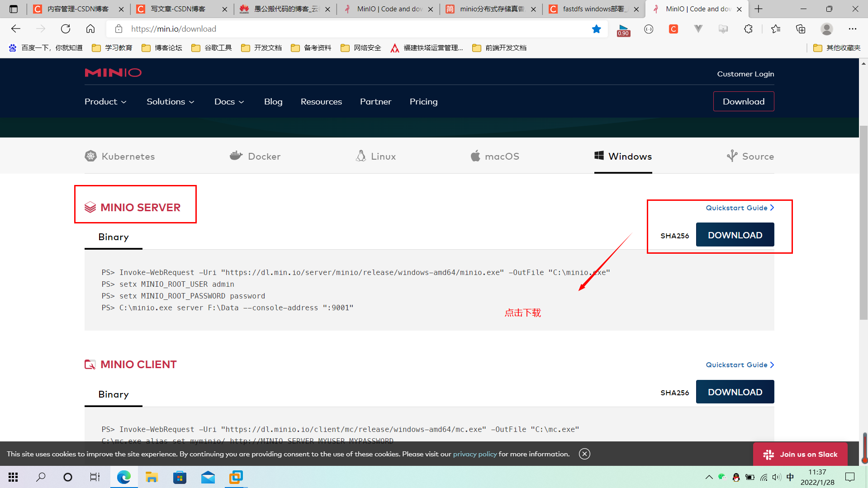Click the MinIO logo
The height and width of the screenshot is (488, 868).
(x=113, y=73)
